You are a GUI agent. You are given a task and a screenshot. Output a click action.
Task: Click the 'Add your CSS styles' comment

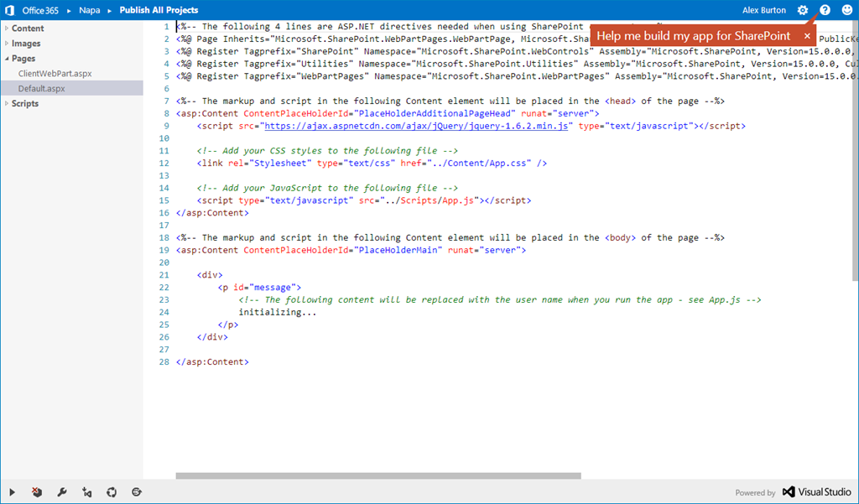(x=328, y=151)
